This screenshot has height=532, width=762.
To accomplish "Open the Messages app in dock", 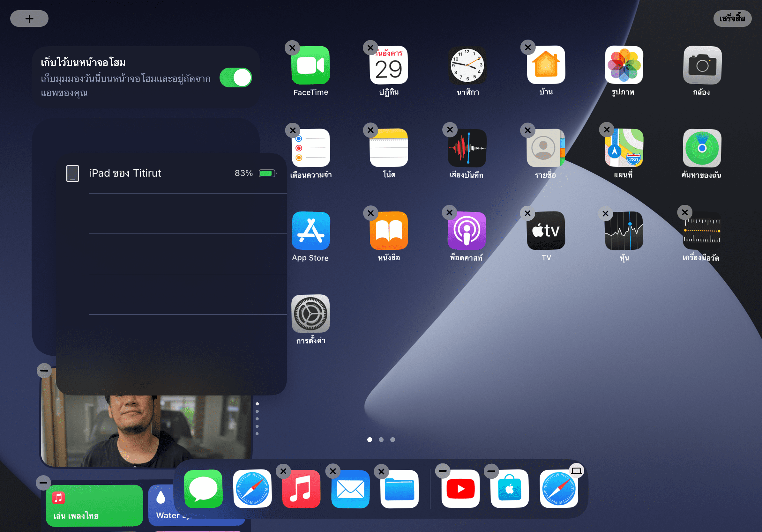I will (203, 489).
